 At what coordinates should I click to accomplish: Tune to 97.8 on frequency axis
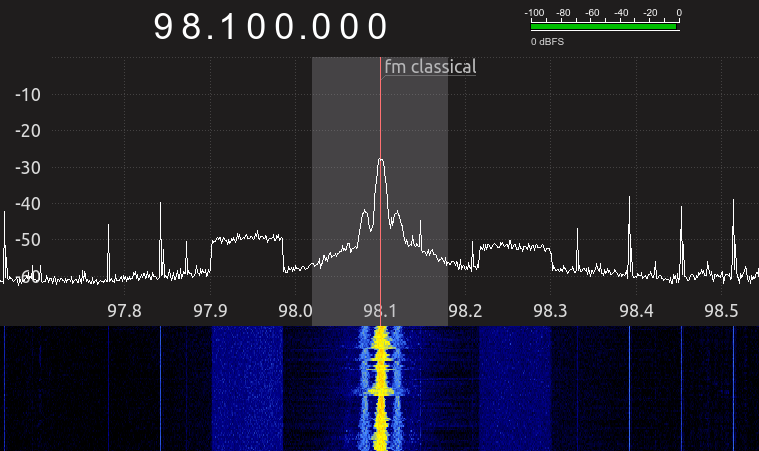pyautogui.click(x=124, y=311)
